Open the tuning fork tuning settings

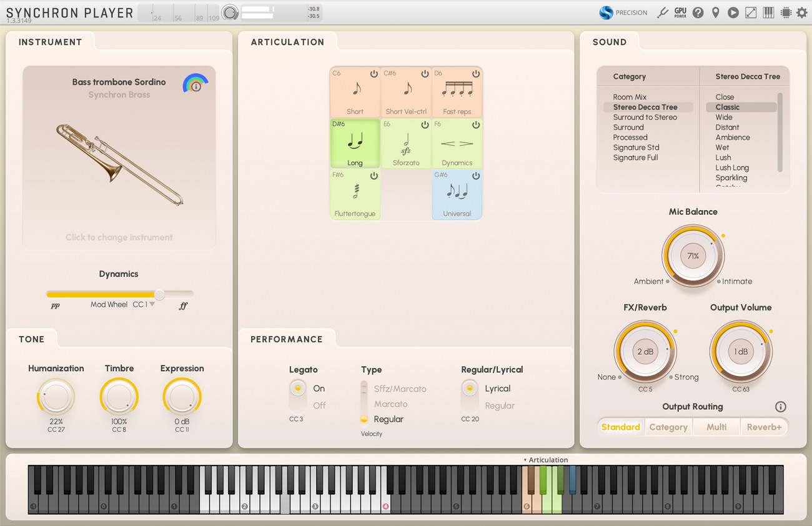[x=663, y=12]
